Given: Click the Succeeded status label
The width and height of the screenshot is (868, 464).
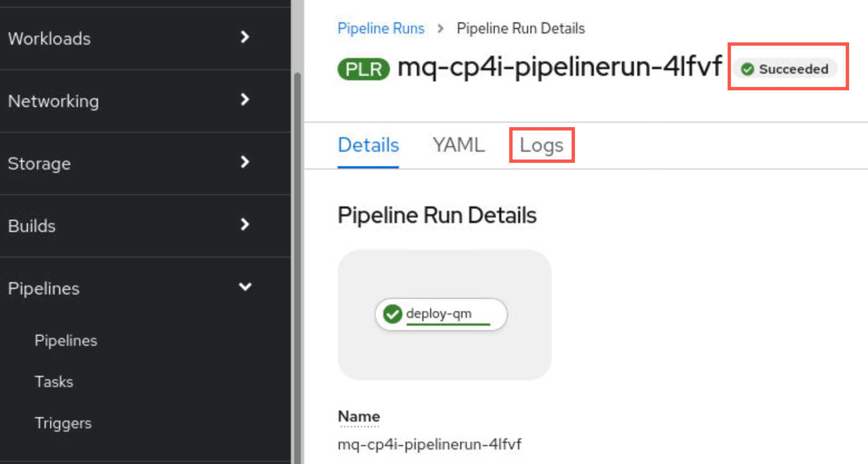Looking at the screenshot, I should point(793,69).
